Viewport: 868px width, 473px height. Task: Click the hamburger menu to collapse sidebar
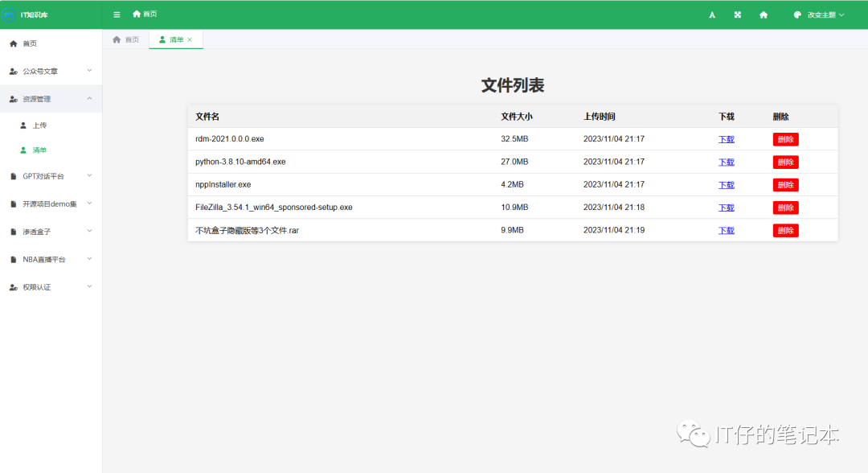[116, 14]
